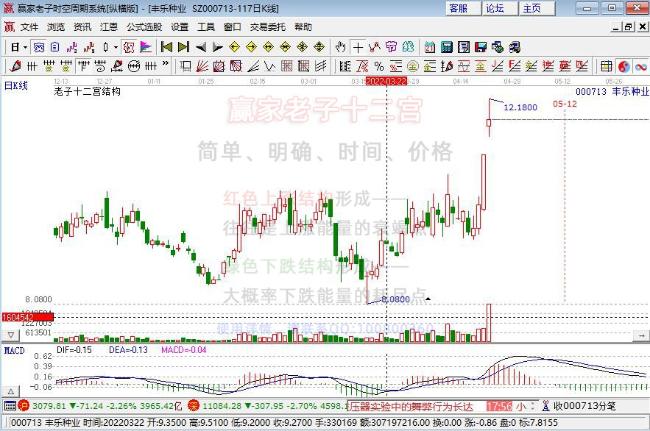Open the 江恩 menu
650x431 pixels.
(x=109, y=27)
